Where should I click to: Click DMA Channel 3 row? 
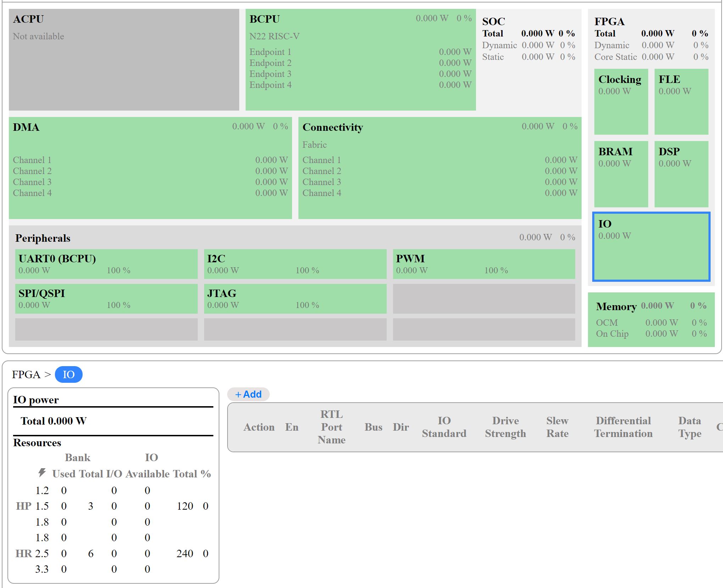(150, 182)
